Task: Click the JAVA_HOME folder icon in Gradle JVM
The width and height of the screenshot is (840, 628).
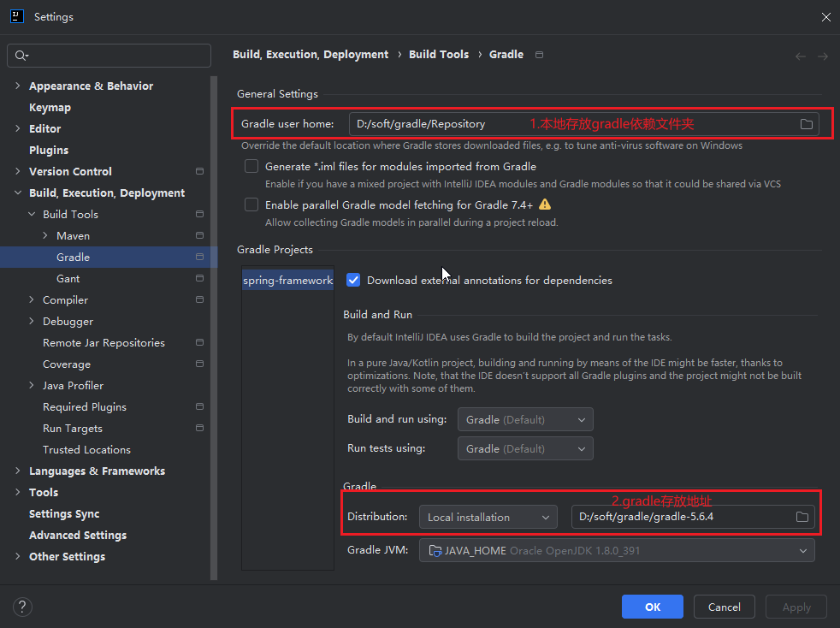Action: (x=435, y=551)
